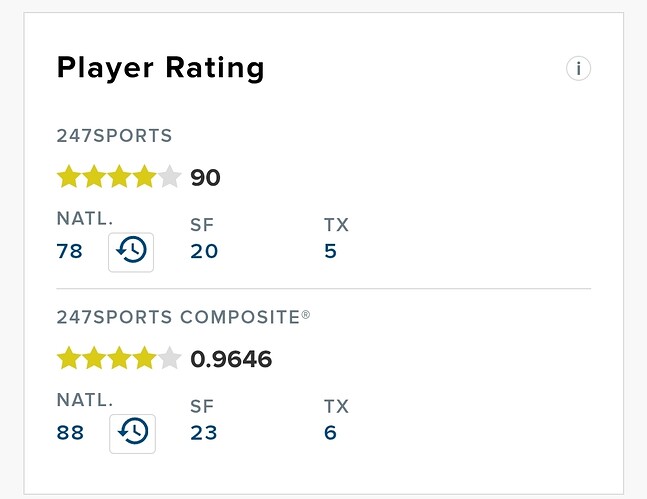Screen dimensions: 647x499
Task: Click the SF label above rank 23
Action: pos(202,407)
